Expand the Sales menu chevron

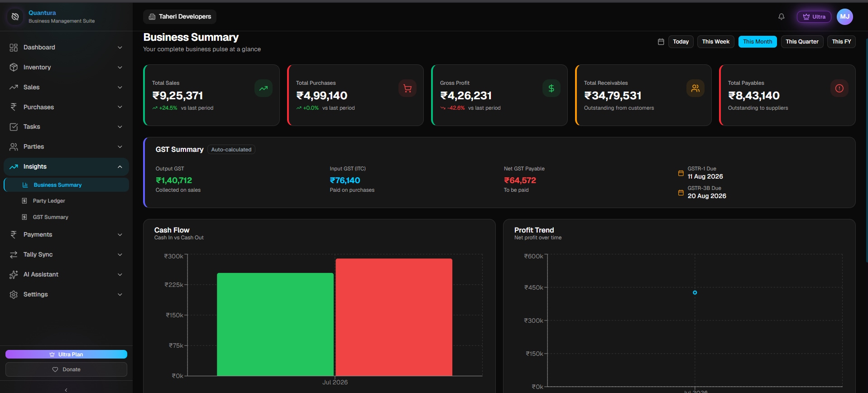(120, 87)
